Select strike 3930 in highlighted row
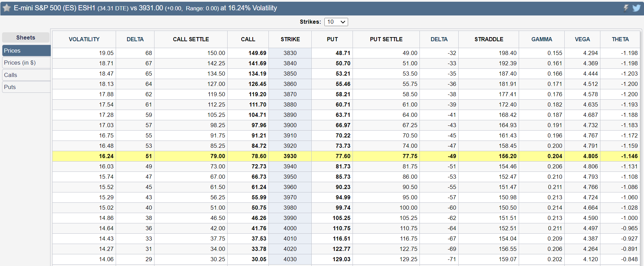The height and width of the screenshot is (266, 644). (290, 156)
